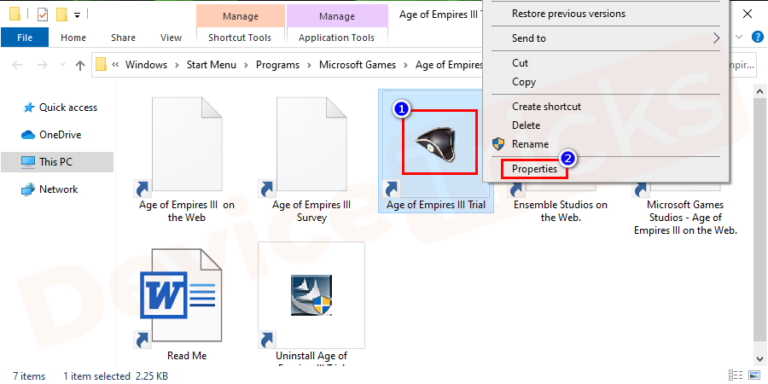This screenshot has width=768, height=384.
Task: Click Programs in the breadcrumb path
Action: pos(278,65)
